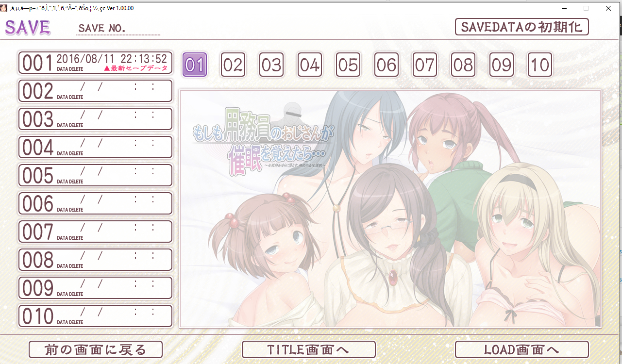Switch to save page 03
622x364 pixels.
coord(271,65)
